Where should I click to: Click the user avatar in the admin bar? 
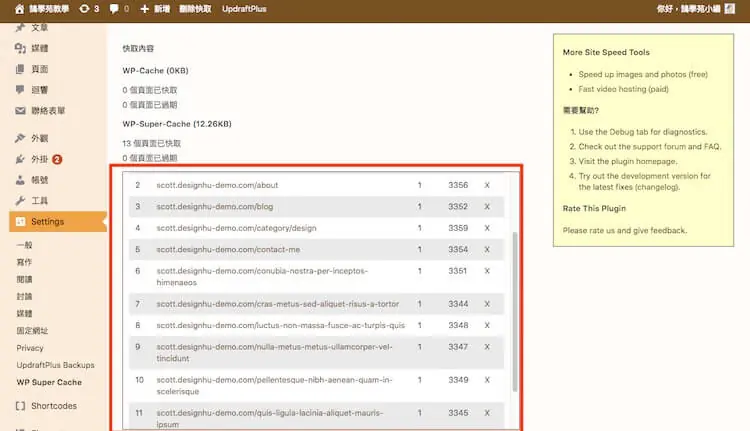(x=729, y=9)
